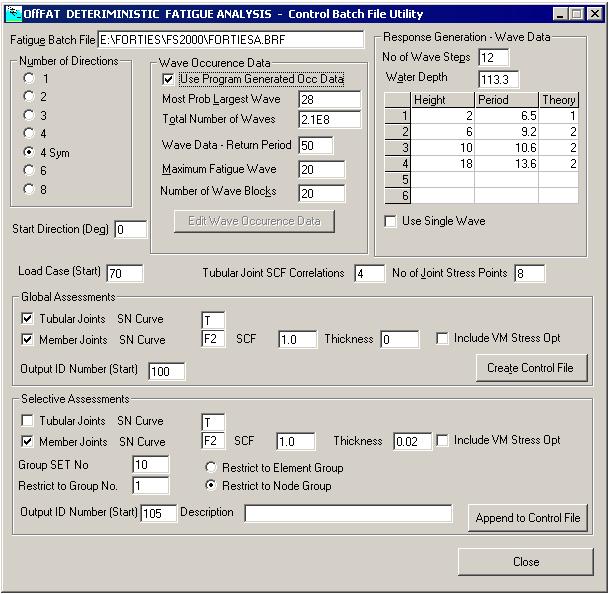Click Append to Control File button
609x594 pixels.
coord(528,518)
